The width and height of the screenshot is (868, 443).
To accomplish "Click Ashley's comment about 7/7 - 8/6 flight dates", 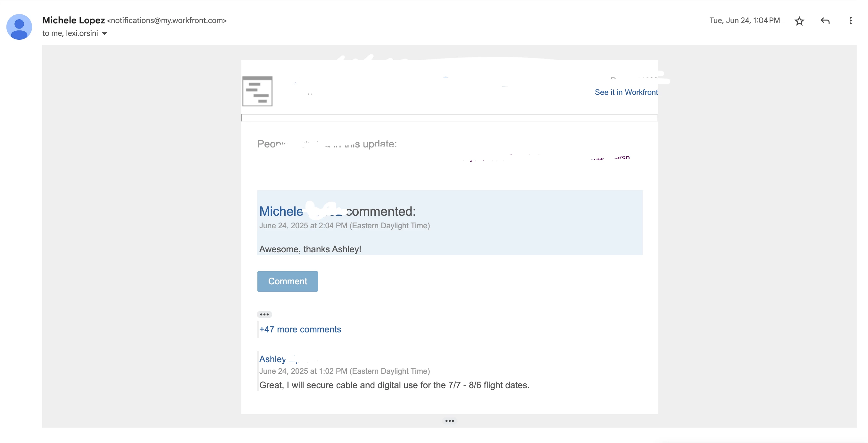I will pos(394,385).
